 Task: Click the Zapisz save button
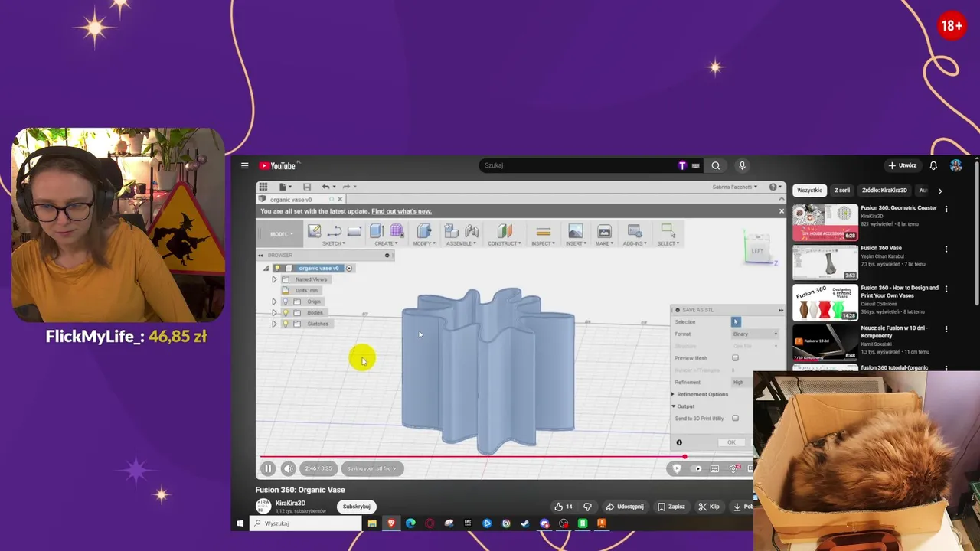coord(671,507)
